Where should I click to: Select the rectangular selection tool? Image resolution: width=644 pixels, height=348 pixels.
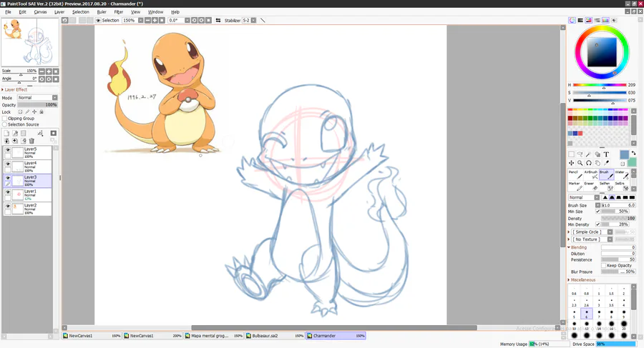[571, 154]
